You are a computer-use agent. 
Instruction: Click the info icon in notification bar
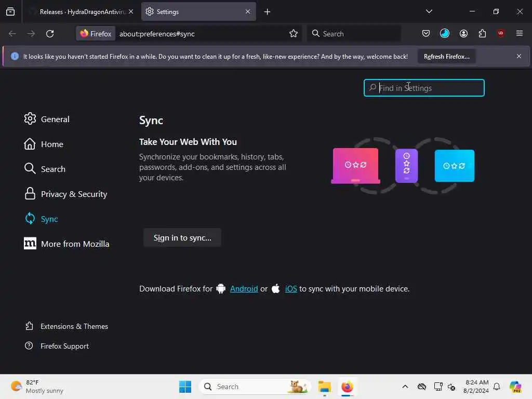15,56
